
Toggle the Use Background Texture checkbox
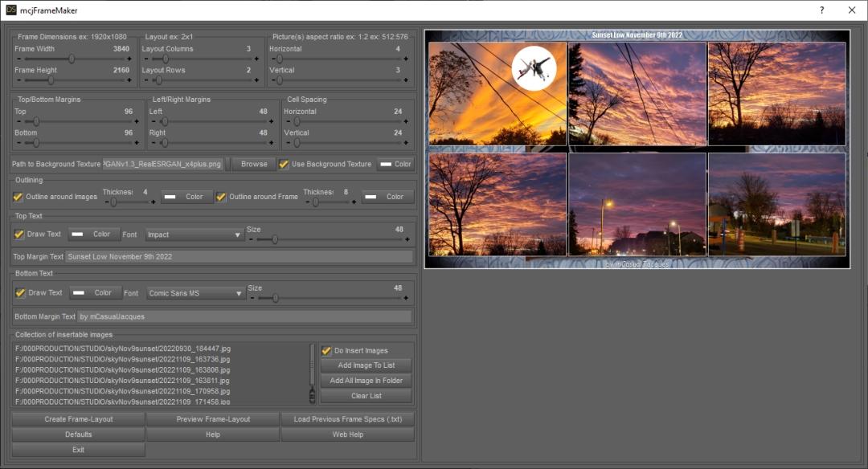[284, 165]
